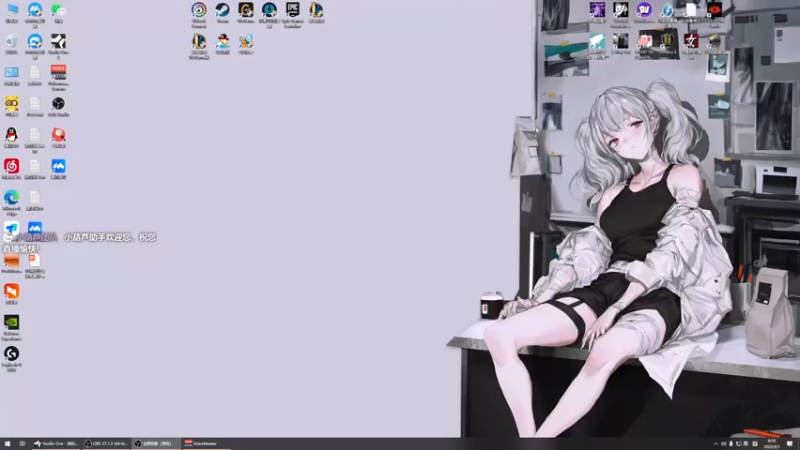Viewport: 800px width, 450px height.
Task: Select the dark teal circular launcher icon
Action: [x=269, y=15]
